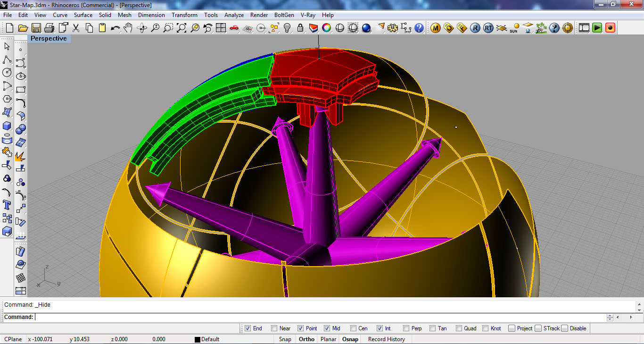Click the 4-viewport layout icon
Screen dimensions: 644x344
coord(221,28)
